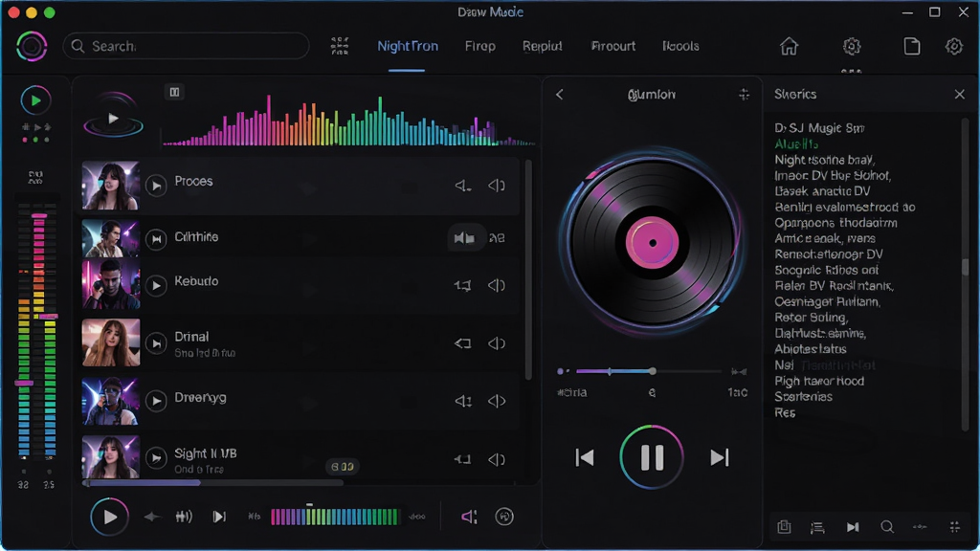Click the grid dots icon in lyrics footer
This screenshot has width=980, height=551.
click(954, 527)
